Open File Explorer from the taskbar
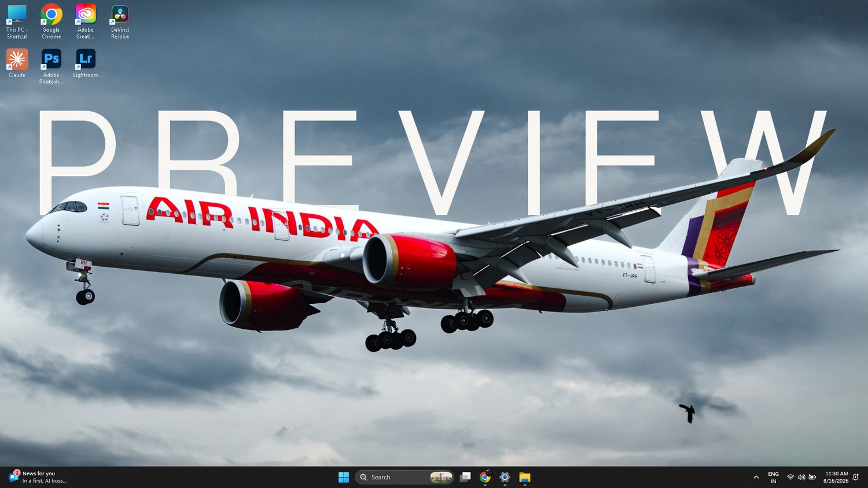The height and width of the screenshot is (488, 868). [524, 477]
